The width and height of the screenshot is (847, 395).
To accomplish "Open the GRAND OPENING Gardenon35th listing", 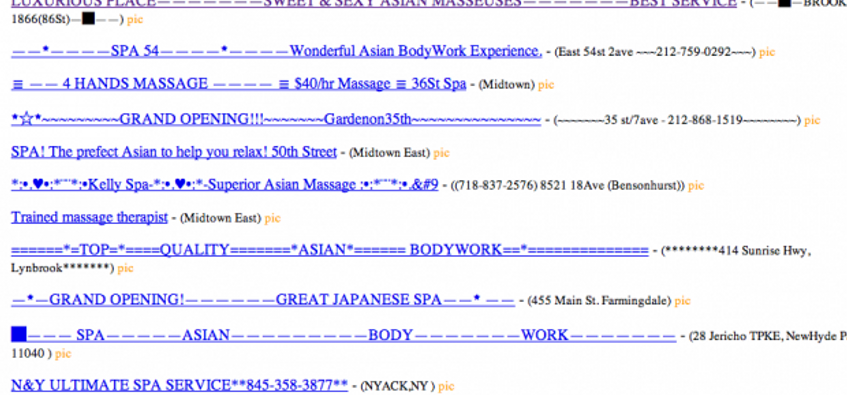I will tap(275, 119).
